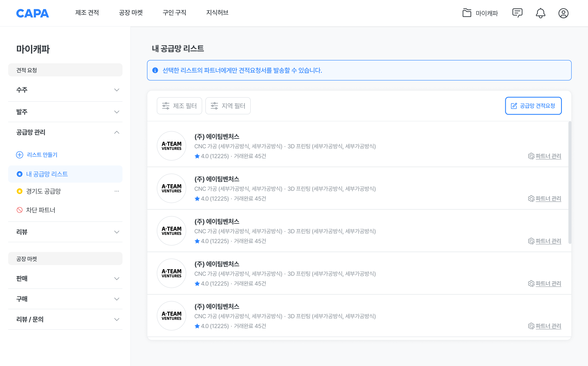Screen dimensions: 588x366
Task: Click the block icon beside 차단 파트너
Action: point(19,210)
